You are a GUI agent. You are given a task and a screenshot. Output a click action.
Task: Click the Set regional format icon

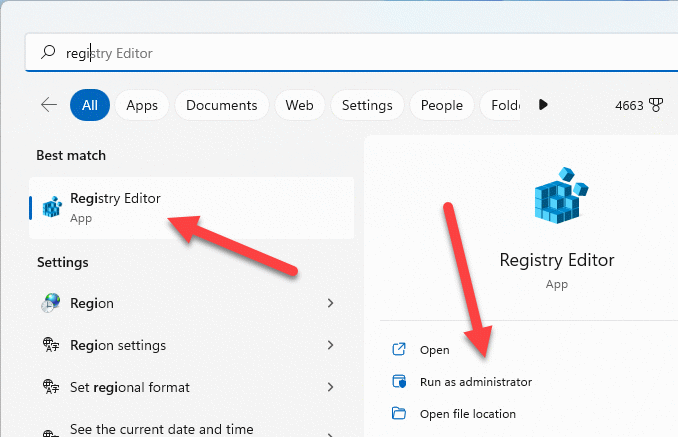(51, 387)
